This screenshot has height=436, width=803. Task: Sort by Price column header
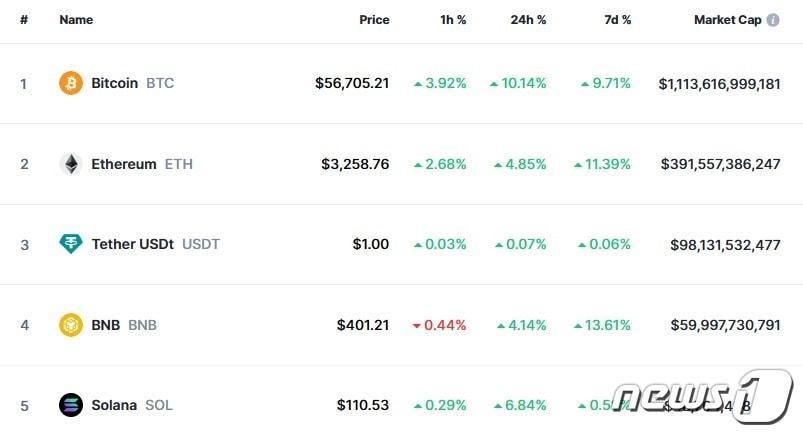coord(374,20)
